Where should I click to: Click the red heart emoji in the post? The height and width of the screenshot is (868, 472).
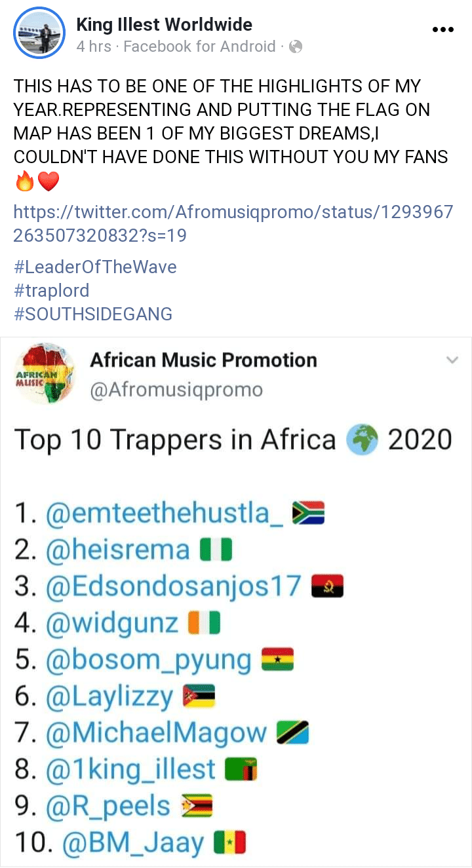pyautogui.click(x=49, y=181)
